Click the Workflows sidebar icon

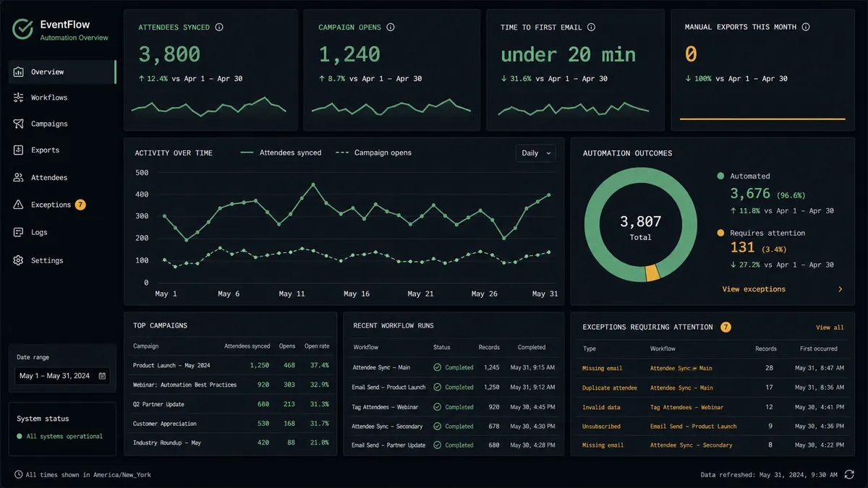click(x=18, y=98)
